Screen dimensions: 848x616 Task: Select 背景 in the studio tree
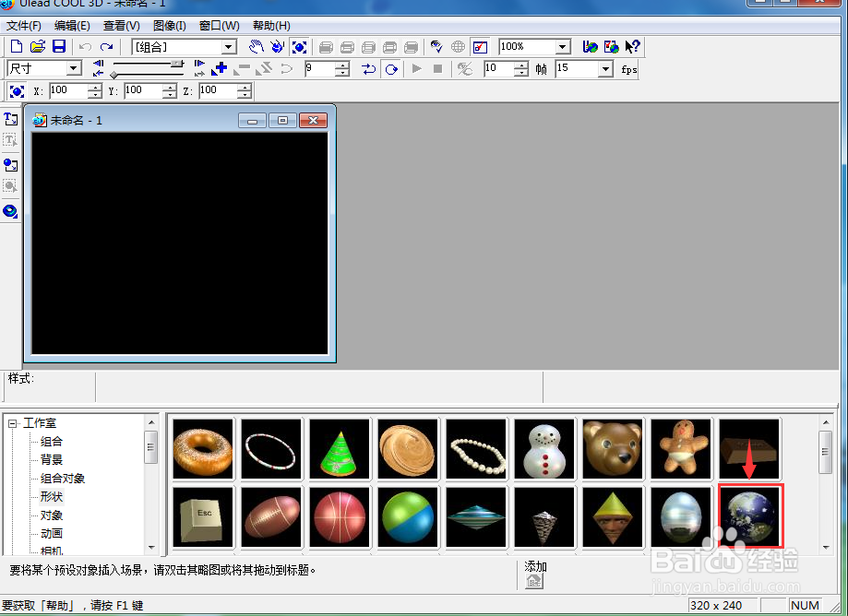click(x=52, y=460)
